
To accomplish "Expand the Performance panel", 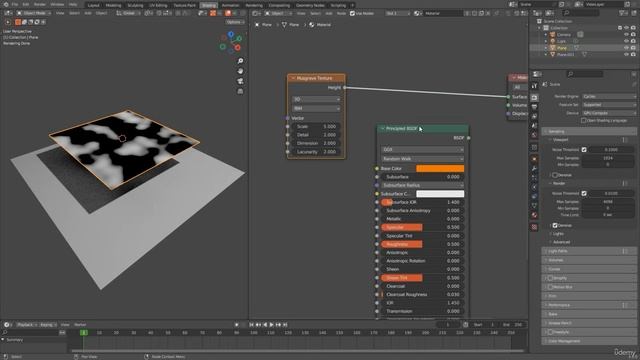I will [x=589, y=305].
